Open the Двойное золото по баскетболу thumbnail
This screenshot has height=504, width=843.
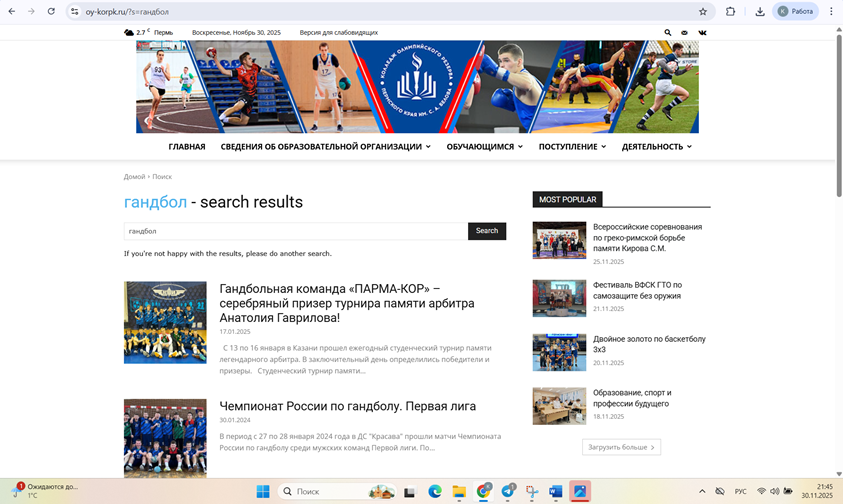pyautogui.click(x=559, y=352)
